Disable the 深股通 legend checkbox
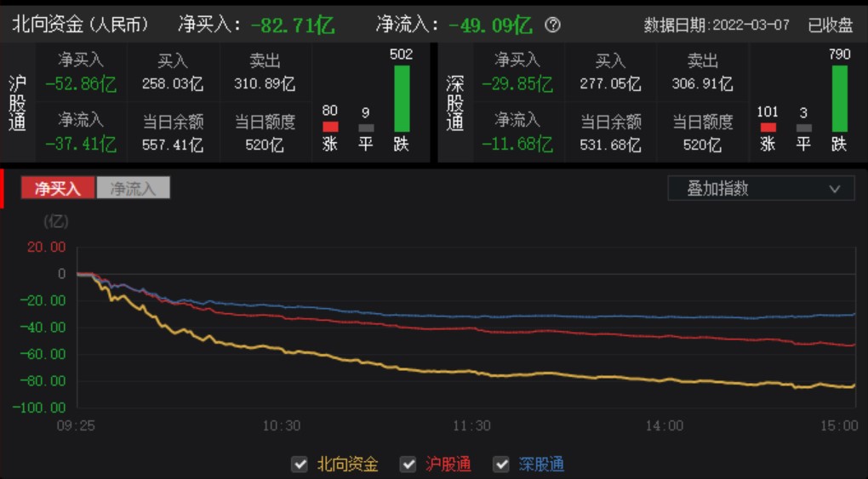This screenshot has width=868, height=479. 501,465
